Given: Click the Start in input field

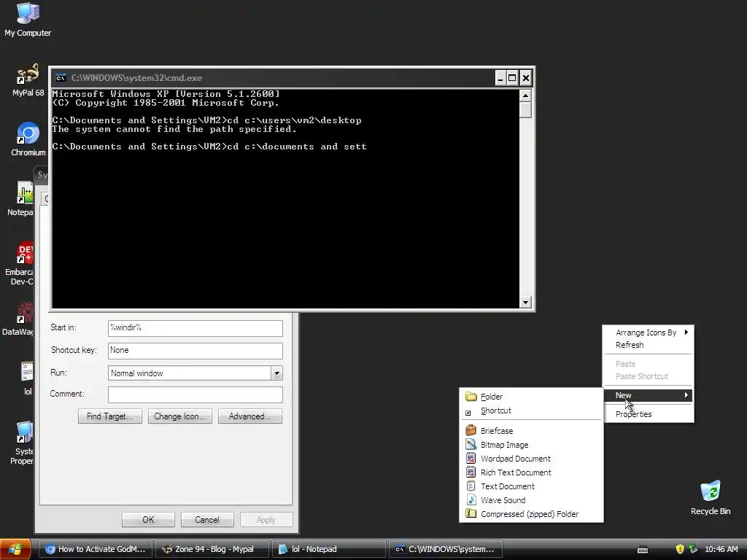Looking at the screenshot, I should click(x=196, y=327).
